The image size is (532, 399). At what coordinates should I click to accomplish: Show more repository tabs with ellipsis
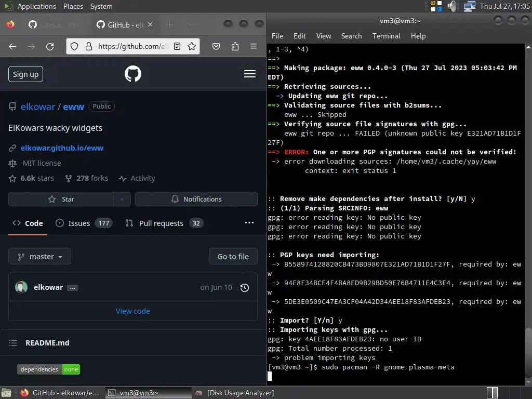pyautogui.click(x=249, y=223)
